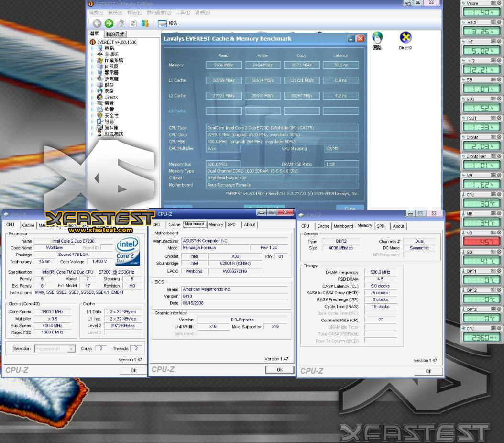Click the DRAM Ref gadget's settings icon
Screen dimensions: 504x443
click(493, 156)
